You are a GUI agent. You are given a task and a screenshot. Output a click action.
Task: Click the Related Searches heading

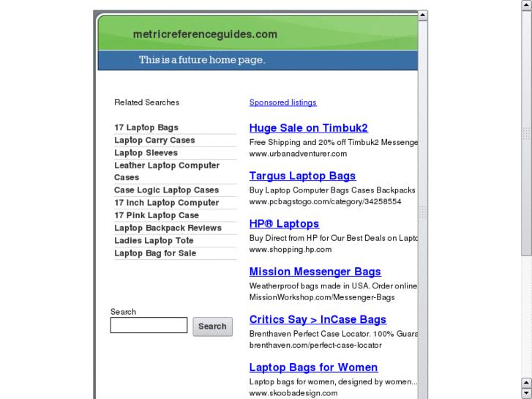(x=146, y=102)
